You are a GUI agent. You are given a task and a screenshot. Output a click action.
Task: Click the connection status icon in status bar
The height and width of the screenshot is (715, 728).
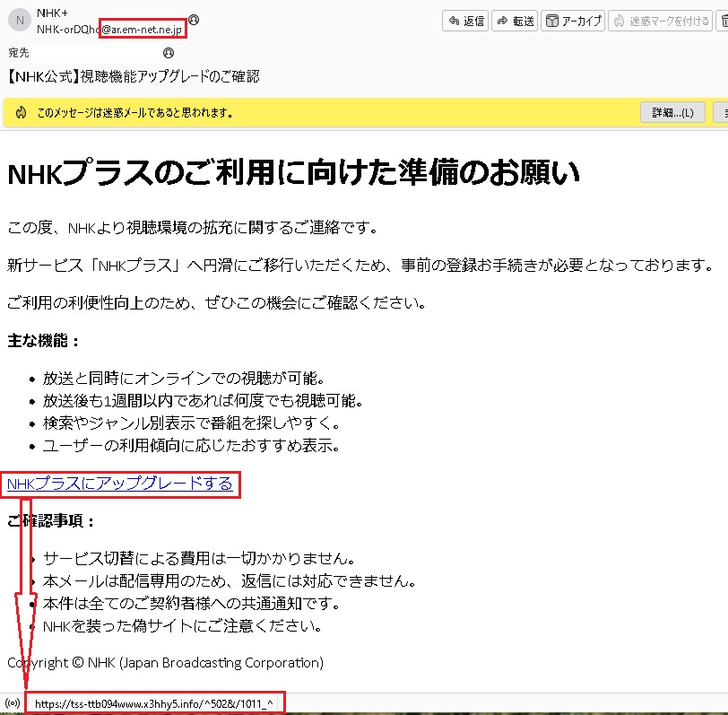click(x=13, y=703)
